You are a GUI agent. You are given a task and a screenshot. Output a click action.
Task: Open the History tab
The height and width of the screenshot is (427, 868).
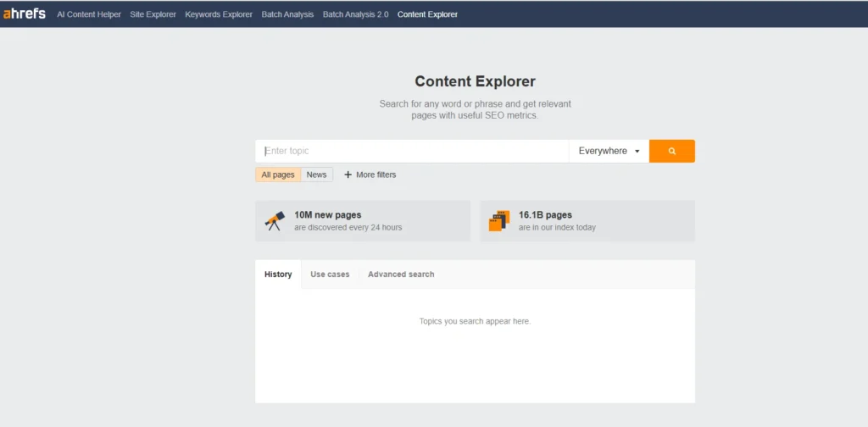click(x=278, y=274)
